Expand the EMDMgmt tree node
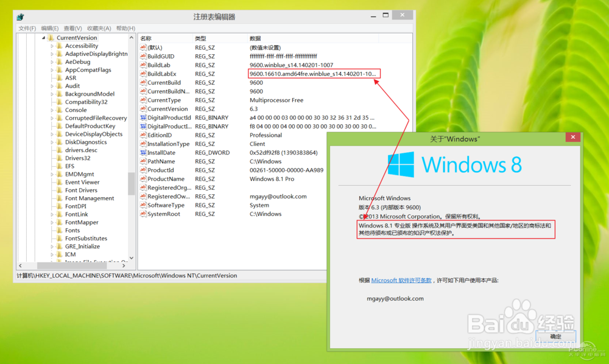The image size is (609, 364). [x=52, y=174]
